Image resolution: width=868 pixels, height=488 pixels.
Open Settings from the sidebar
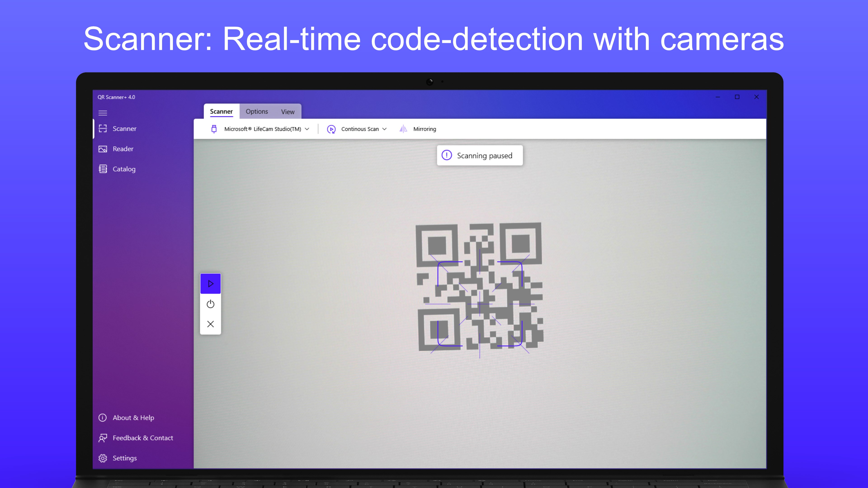[124, 458]
